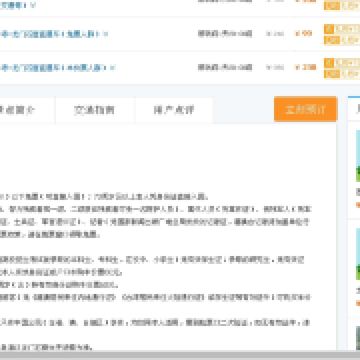The width and height of the screenshot is (360, 360).
Task: Expand details arrow of ¥99 ticket name
Action: coord(105,34)
